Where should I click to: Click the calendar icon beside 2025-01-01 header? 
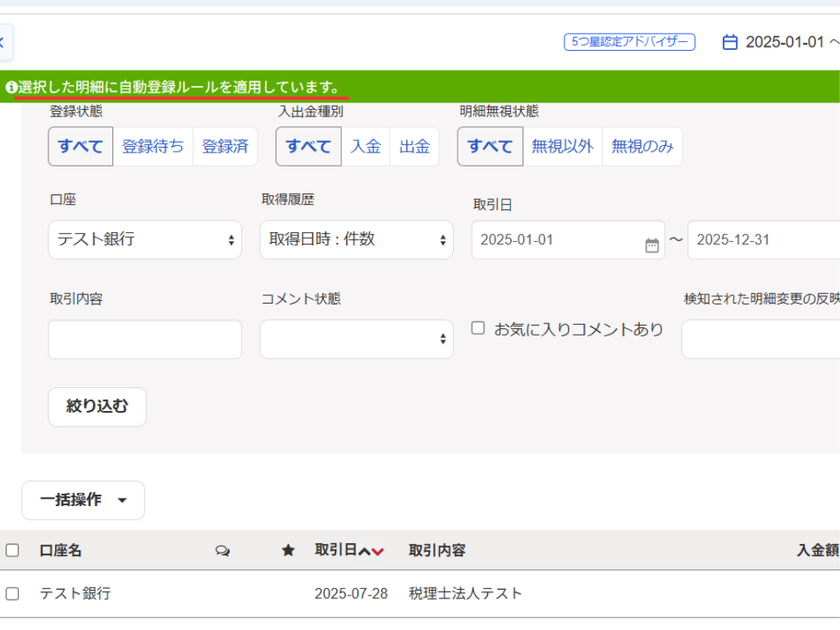[729, 42]
